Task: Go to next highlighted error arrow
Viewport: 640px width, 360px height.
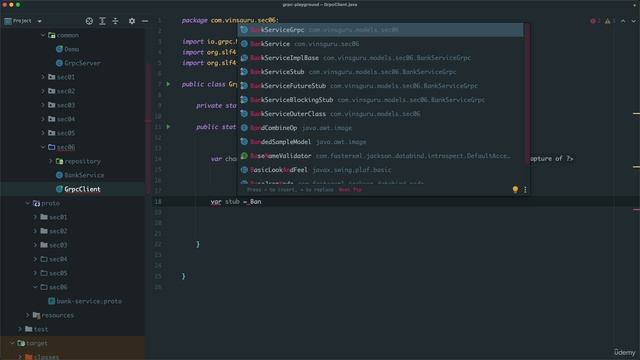Action: click(x=633, y=21)
